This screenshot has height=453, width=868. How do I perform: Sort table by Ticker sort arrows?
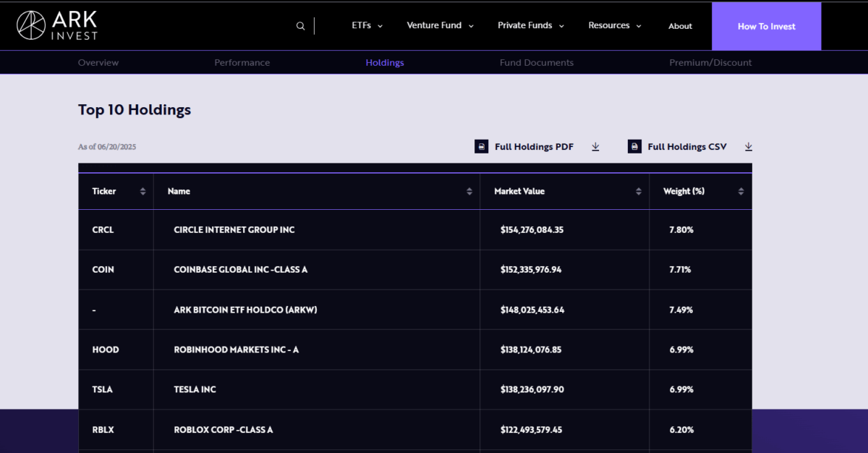pos(142,192)
